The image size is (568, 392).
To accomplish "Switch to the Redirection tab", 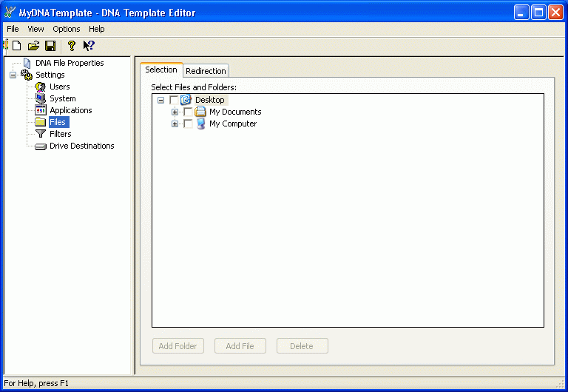I will [206, 71].
